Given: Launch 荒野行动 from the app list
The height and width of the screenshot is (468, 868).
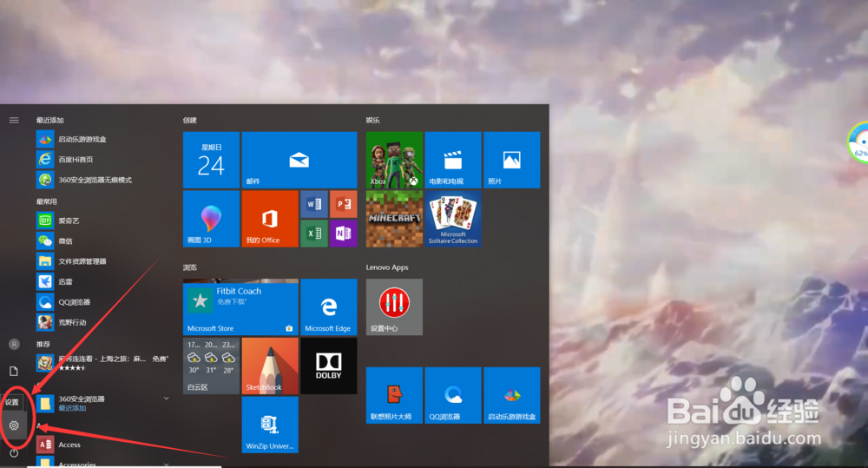Looking at the screenshot, I should pos(103,322).
